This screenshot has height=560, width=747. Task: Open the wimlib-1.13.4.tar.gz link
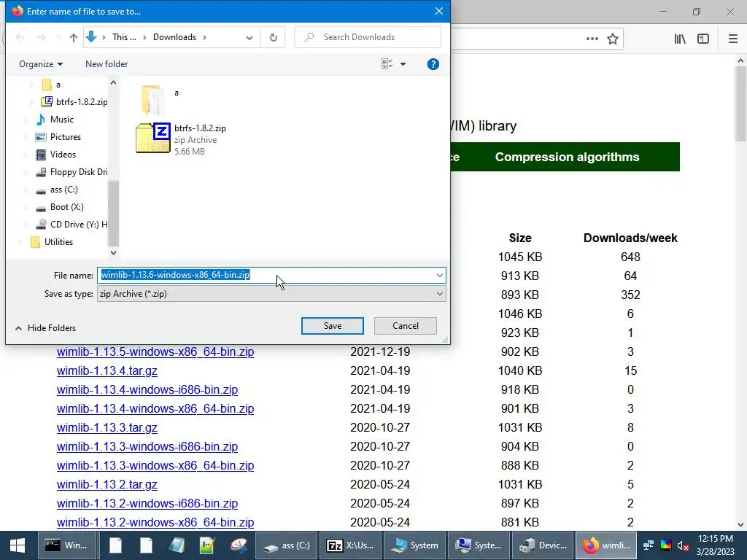pos(107,371)
